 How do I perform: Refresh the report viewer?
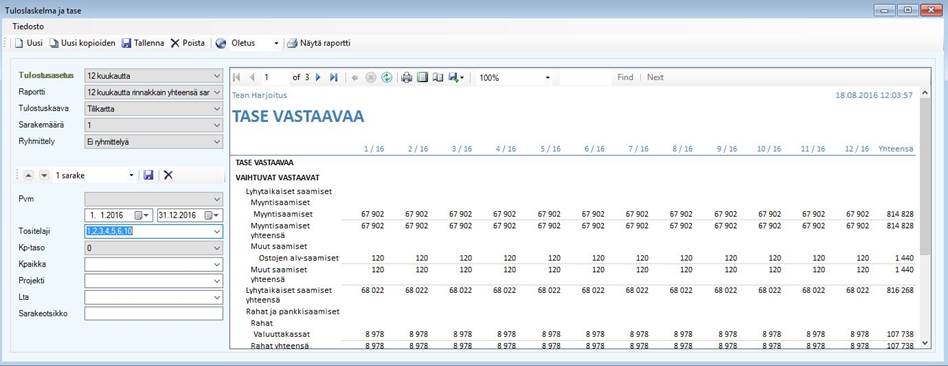(386, 77)
